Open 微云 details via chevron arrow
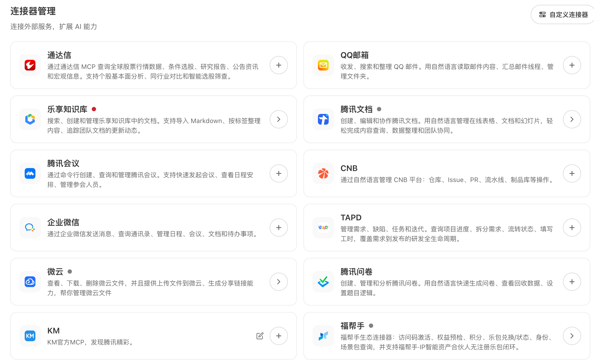 click(279, 282)
